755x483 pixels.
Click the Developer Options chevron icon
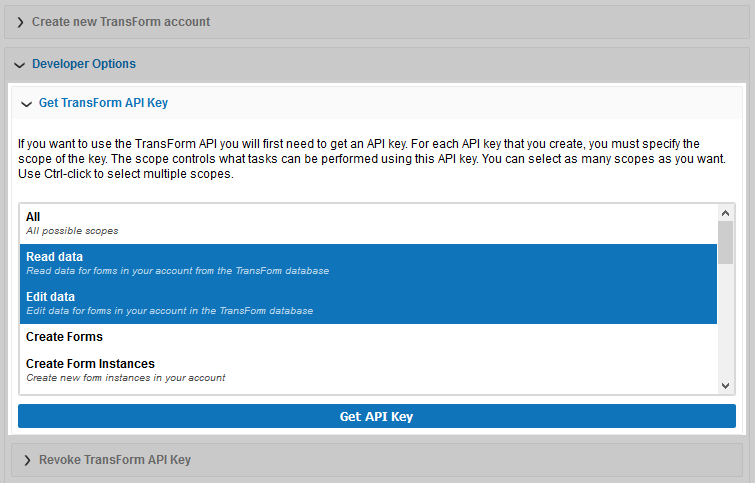(19, 65)
